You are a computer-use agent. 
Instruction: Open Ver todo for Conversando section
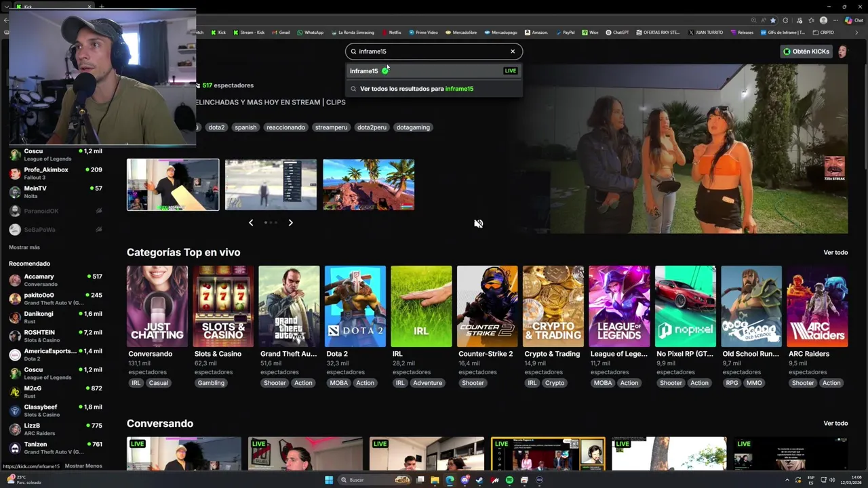835,423
